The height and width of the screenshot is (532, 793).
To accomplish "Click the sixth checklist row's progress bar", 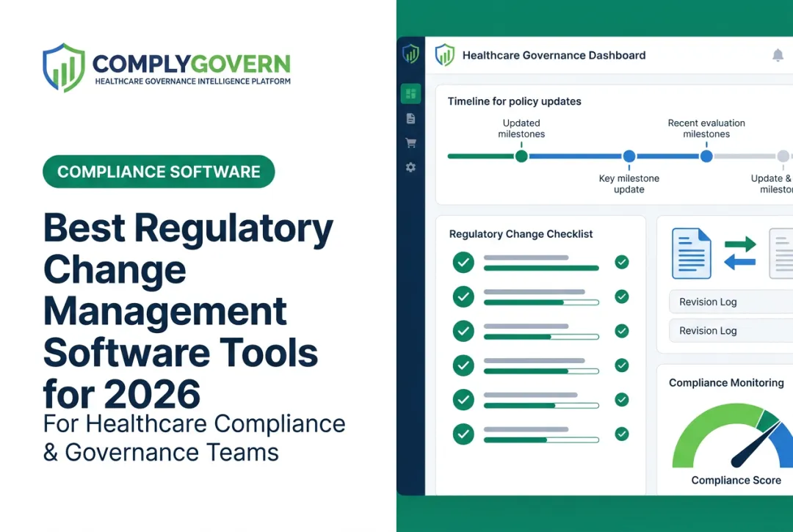I will (541, 440).
